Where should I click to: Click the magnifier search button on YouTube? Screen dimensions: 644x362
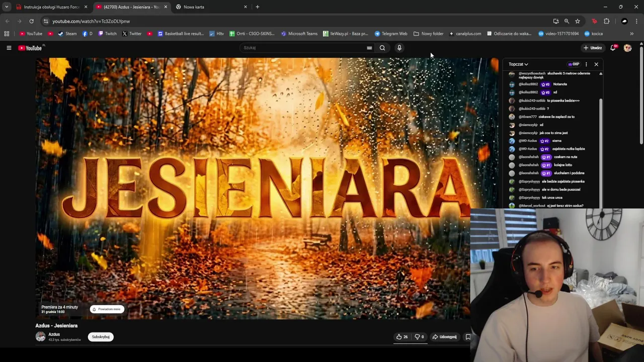[382, 48]
